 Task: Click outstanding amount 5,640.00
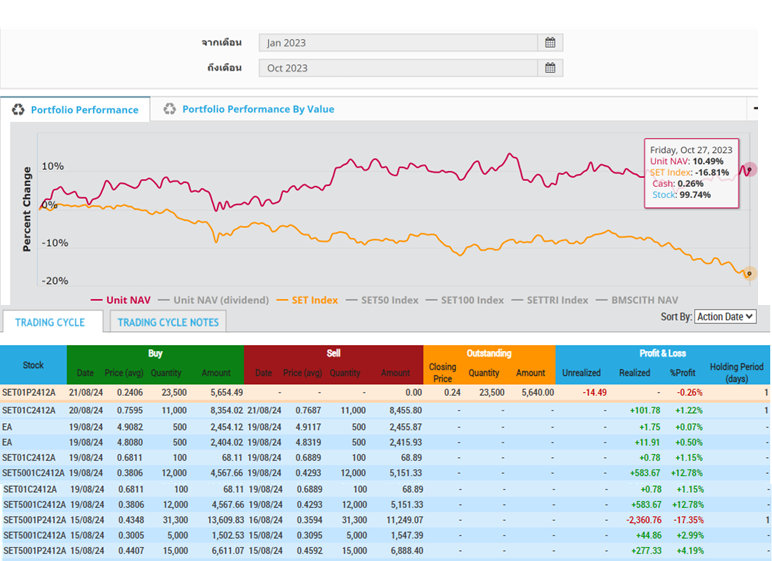pyautogui.click(x=538, y=393)
